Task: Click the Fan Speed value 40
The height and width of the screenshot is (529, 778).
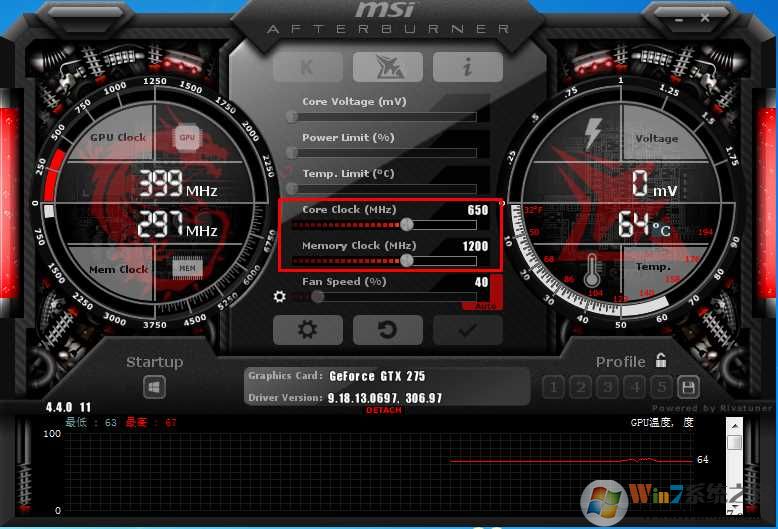Action: point(481,282)
